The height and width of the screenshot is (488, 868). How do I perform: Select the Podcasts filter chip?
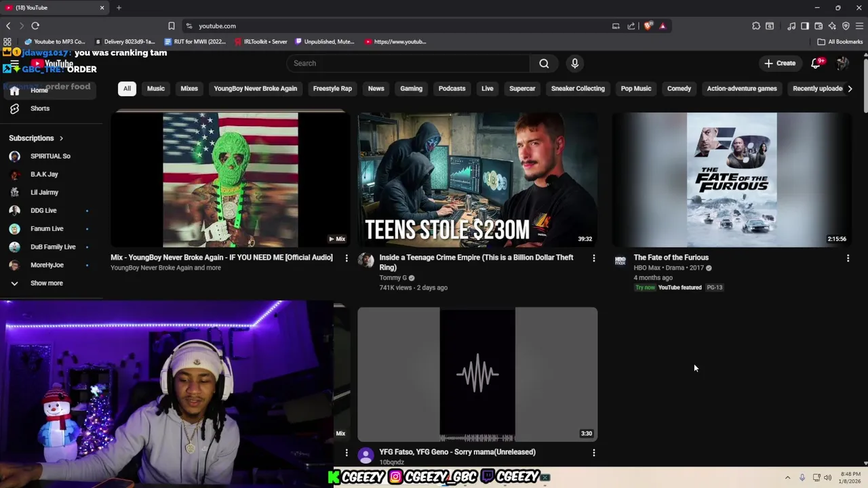(452, 88)
